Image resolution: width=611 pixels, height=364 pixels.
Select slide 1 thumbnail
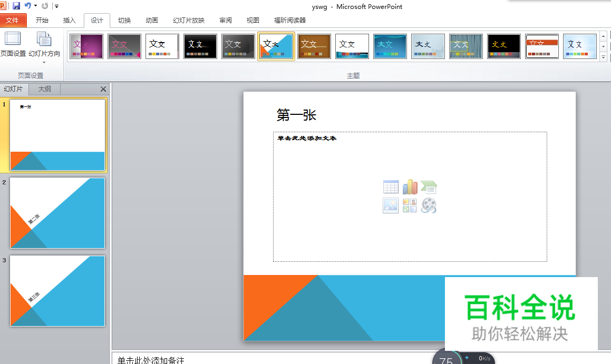point(57,135)
